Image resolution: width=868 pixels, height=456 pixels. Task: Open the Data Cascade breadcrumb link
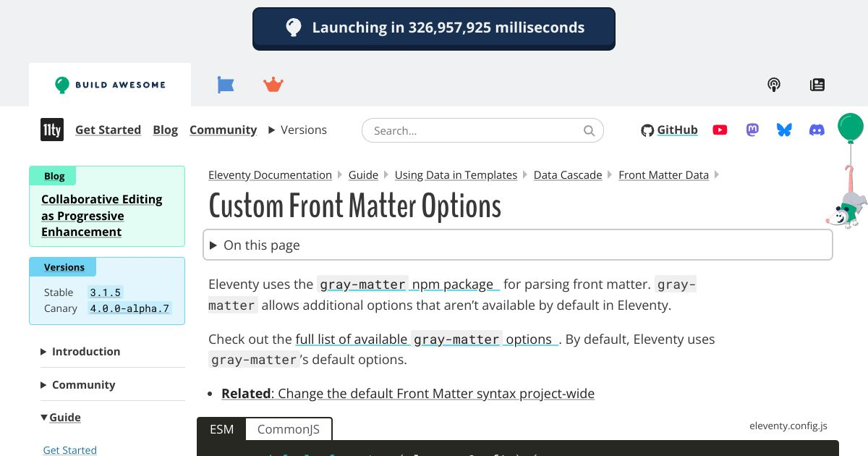click(567, 174)
